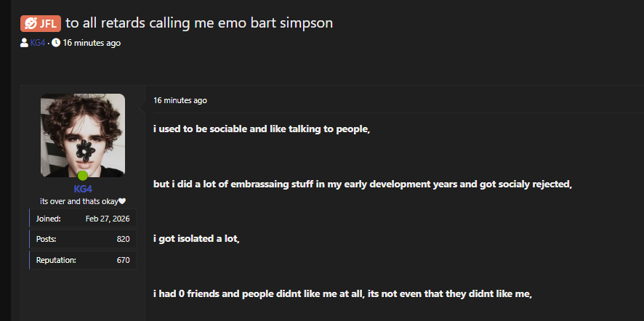This screenshot has width=644, height=321.
Task: Open KG4's profile avatar picture
Action: pos(83,135)
